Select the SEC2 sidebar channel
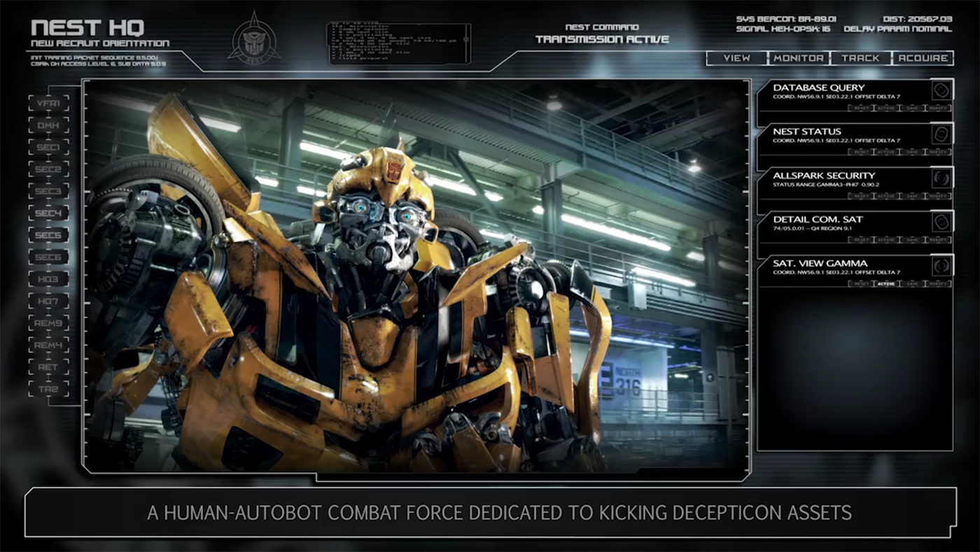980x552 pixels. [48, 170]
